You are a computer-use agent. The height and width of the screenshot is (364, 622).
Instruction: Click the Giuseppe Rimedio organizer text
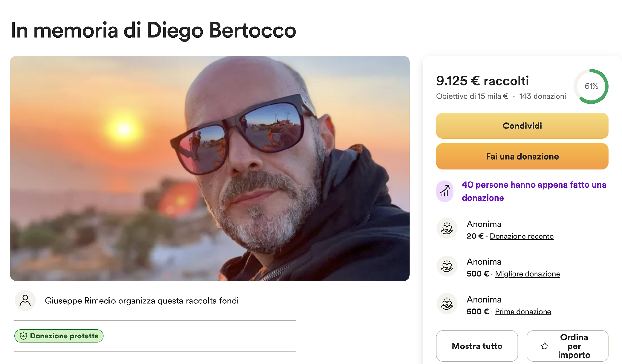(x=142, y=301)
